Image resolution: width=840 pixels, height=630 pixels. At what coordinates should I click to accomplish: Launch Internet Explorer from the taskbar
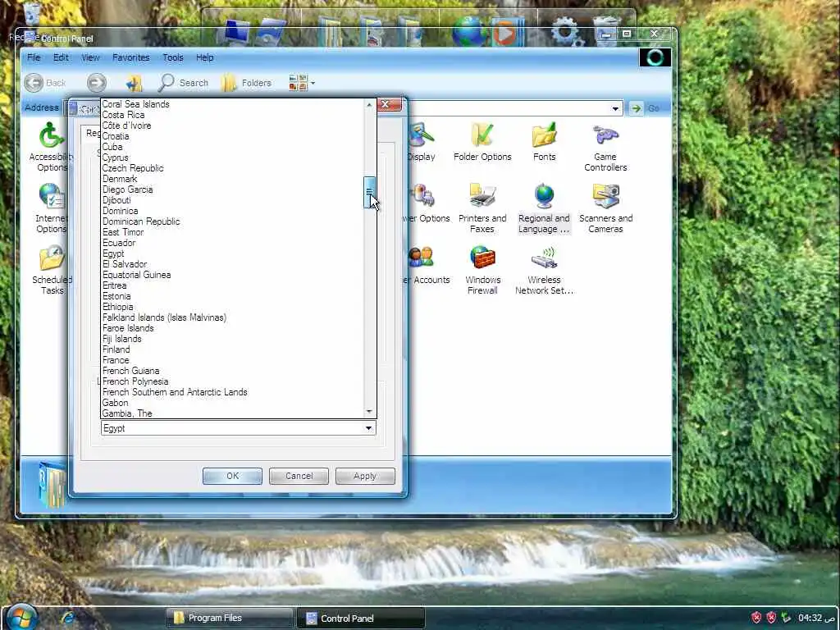(x=68, y=618)
